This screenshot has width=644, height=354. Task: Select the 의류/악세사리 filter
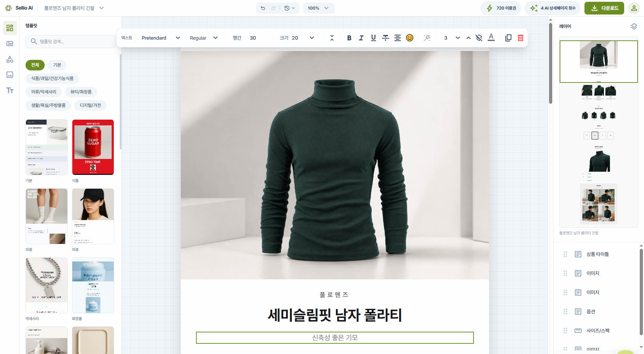pyautogui.click(x=44, y=92)
